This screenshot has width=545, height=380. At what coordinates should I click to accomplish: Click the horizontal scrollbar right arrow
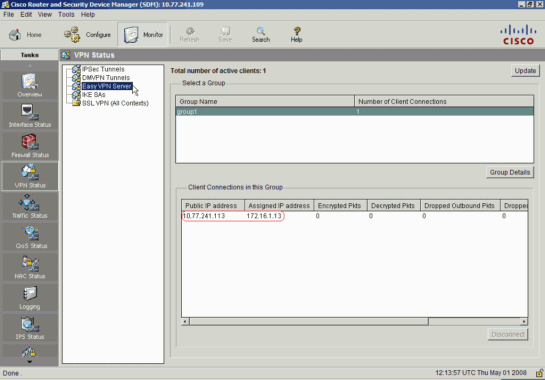coord(524,322)
